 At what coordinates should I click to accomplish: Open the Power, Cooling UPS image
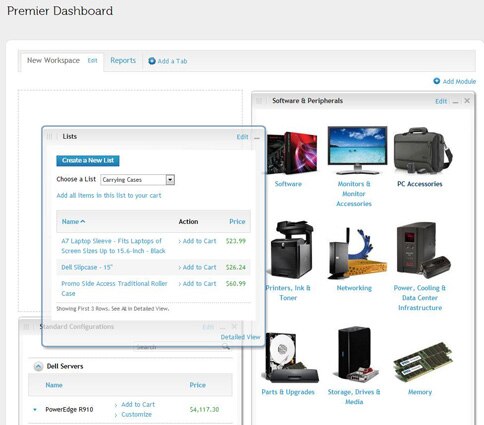[423, 250]
